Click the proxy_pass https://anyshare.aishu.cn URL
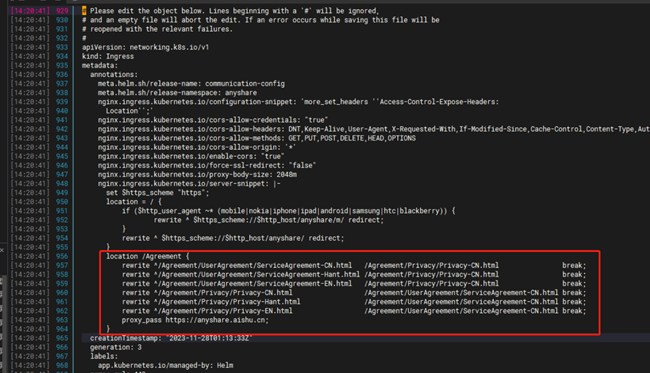 (x=217, y=320)
